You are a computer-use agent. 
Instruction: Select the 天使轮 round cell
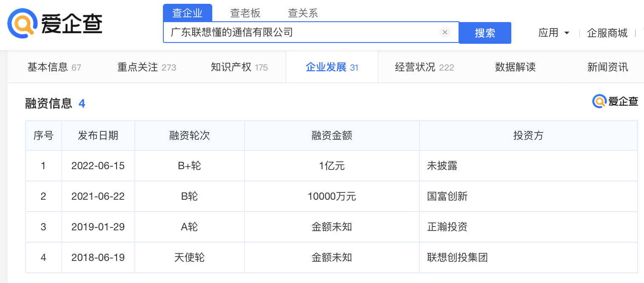[x=190, y=258]
